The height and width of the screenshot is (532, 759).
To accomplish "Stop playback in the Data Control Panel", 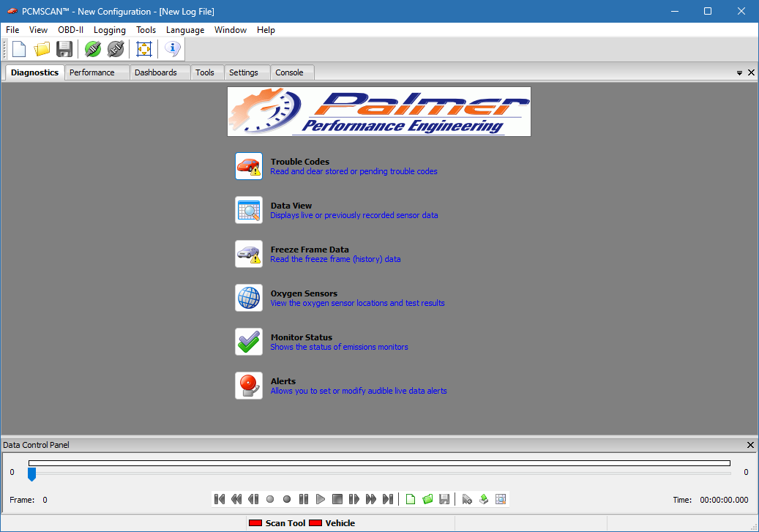I will click(x=337, y=498).
